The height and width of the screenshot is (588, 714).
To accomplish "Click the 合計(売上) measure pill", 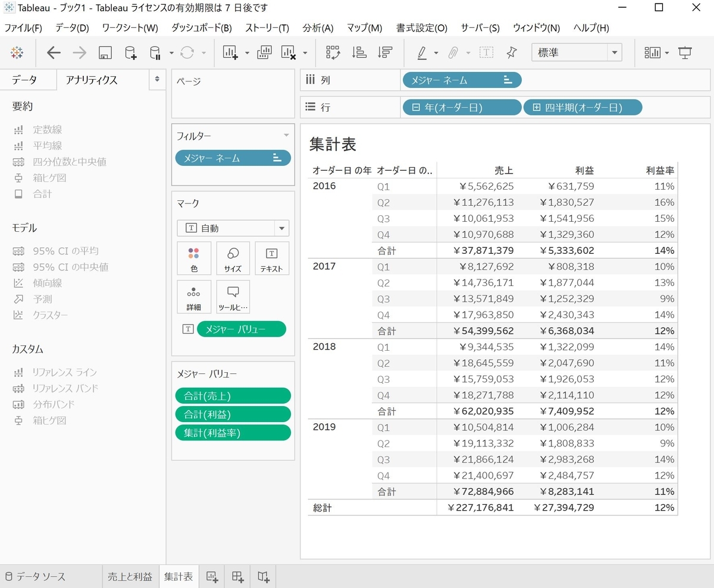I will click(233, 396).
